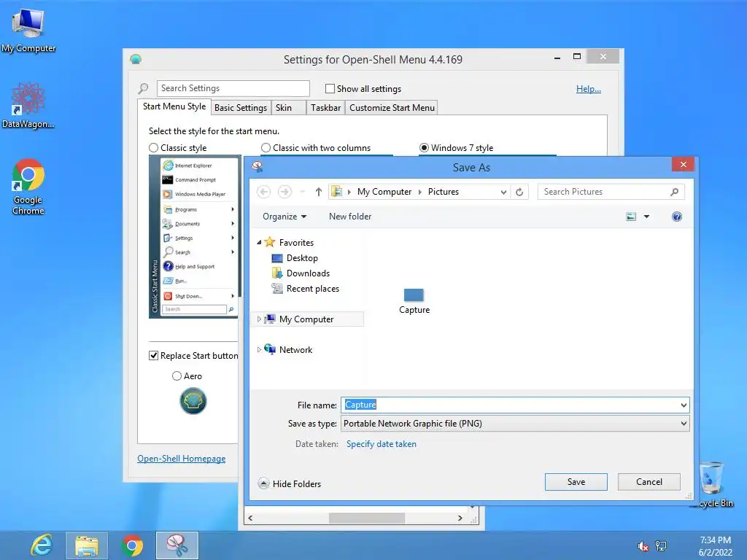
Task: Click the Aero start button shell image
Action: tap(193, 401)
